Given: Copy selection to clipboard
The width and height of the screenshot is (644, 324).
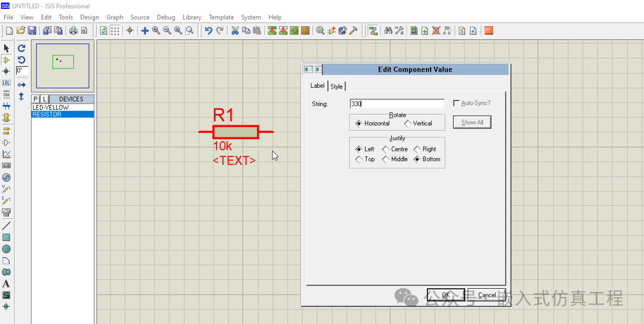Looking at the screenshot, I should tap(246, 30).
